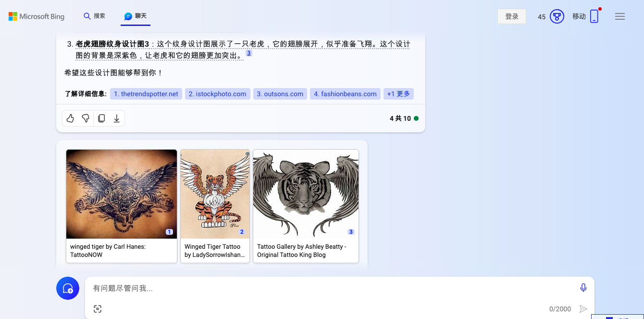Viewport: 644px width, 319px height.
Task: Click the 4 共 10 turn counter
Action: 400,118
